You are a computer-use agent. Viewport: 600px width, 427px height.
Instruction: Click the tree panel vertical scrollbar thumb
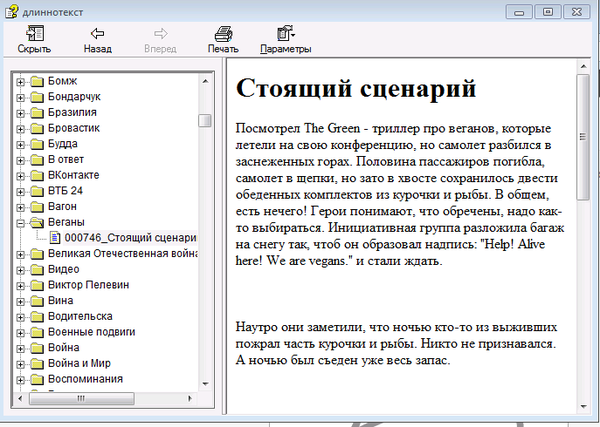point(205,121)
